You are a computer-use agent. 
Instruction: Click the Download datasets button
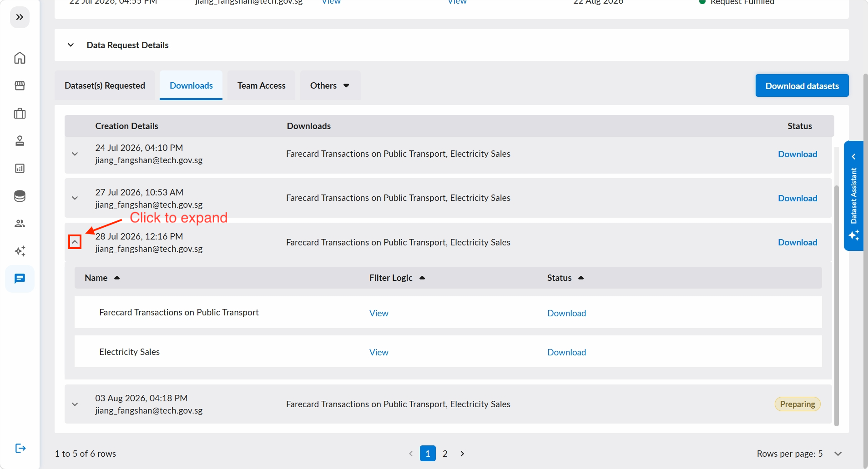point(802,85)
